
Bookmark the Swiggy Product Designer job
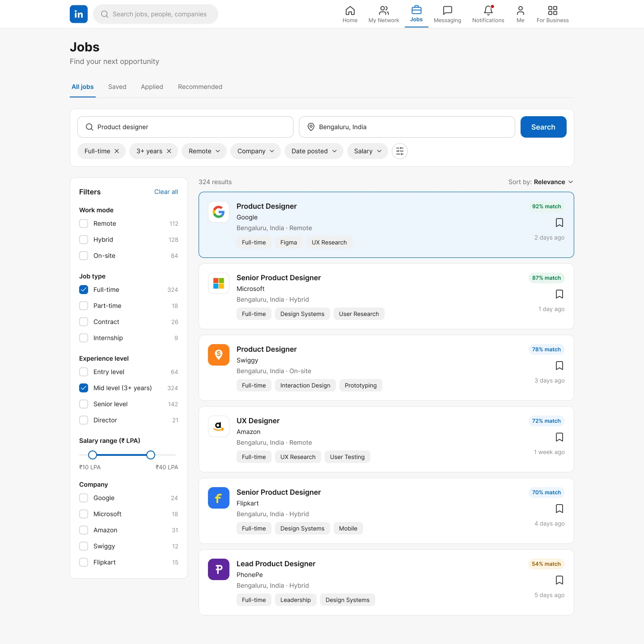559,366
